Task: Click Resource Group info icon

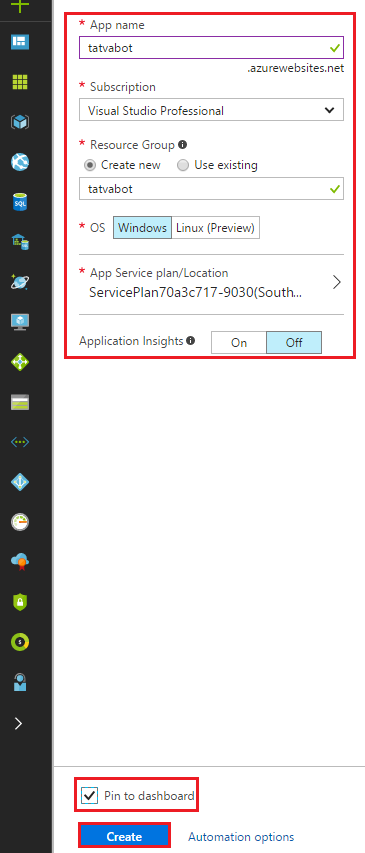Action: (x=183, y=145)
